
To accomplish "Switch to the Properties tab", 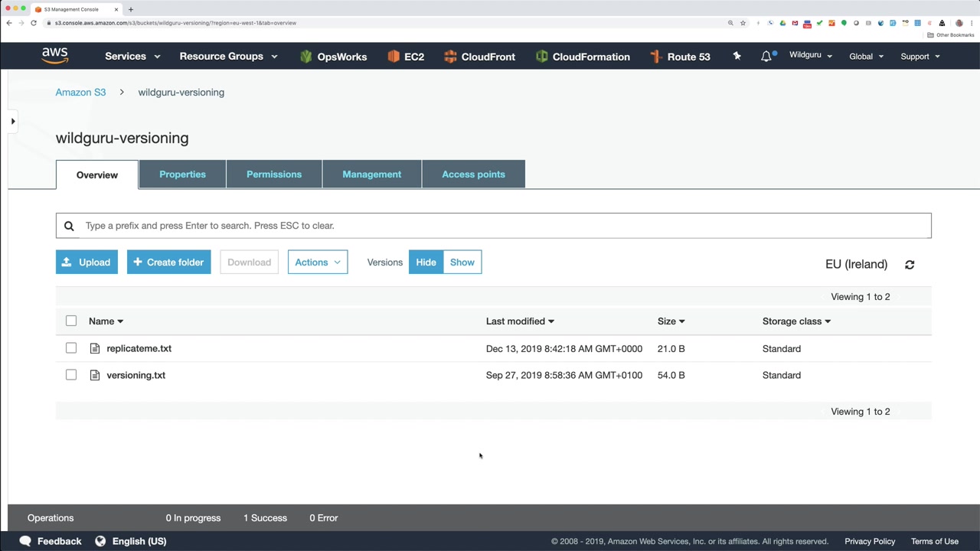I will 182,174.
